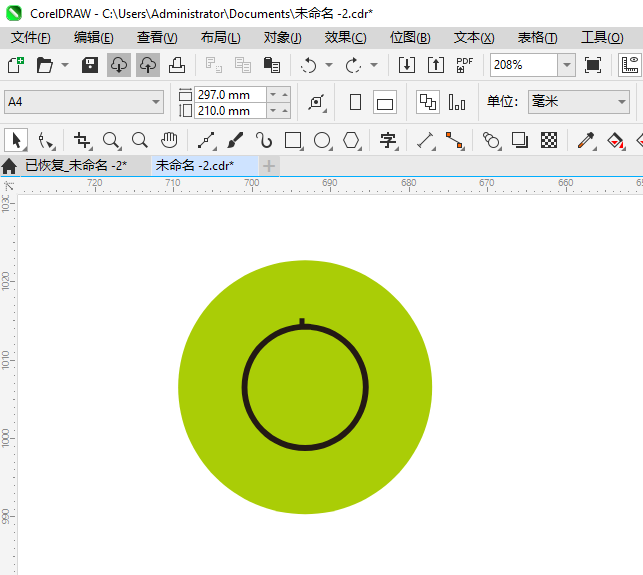Select the Crop tool

click(82, 141)
